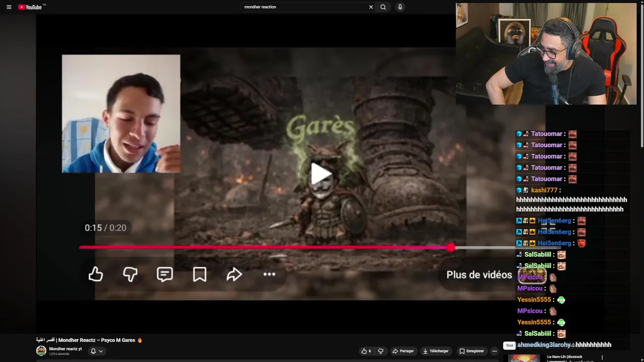Click the 'Mondher Reactz – Psyco M Gares' video title
The image size is (644, 362).
(89, 340)
